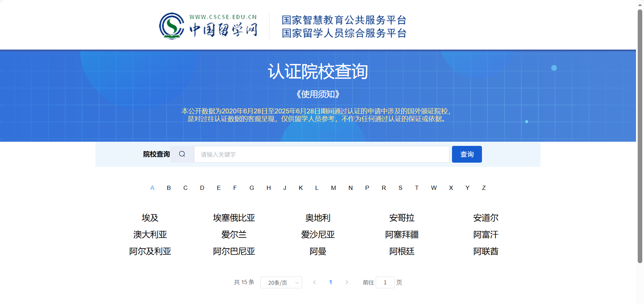This screenshot has height=304, width=644.
Task: Click the 前往 page jump input box
Action: point(385,282)
